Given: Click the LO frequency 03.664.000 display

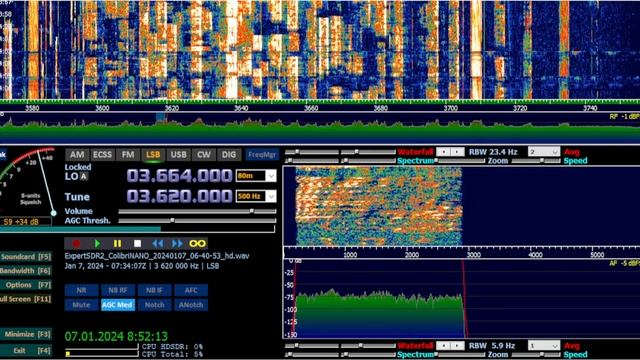Looking at the screenshot, I should 179,176.
